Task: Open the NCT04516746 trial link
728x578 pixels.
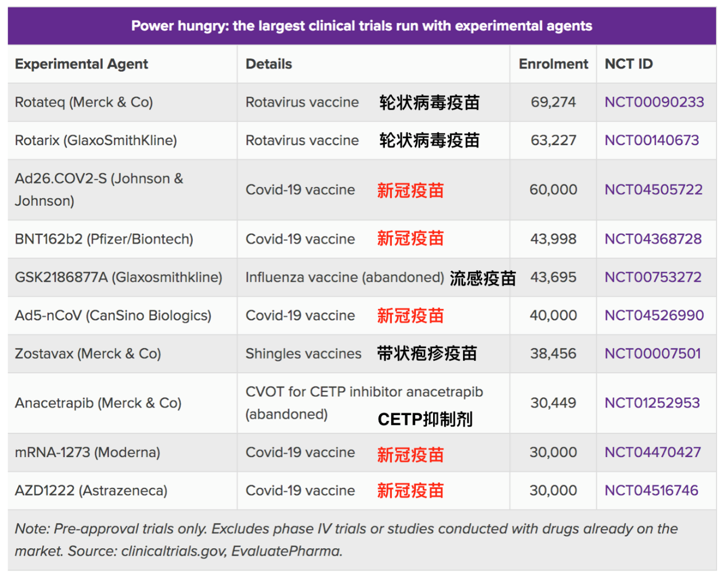Action: coord(651,491)
